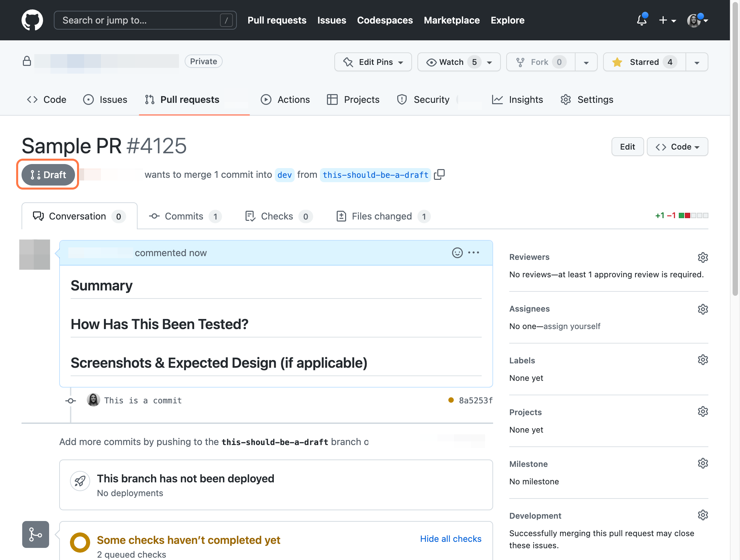Click the merge branch icon beside checks box
Viewport: 740px width, 560px height.
36,534
